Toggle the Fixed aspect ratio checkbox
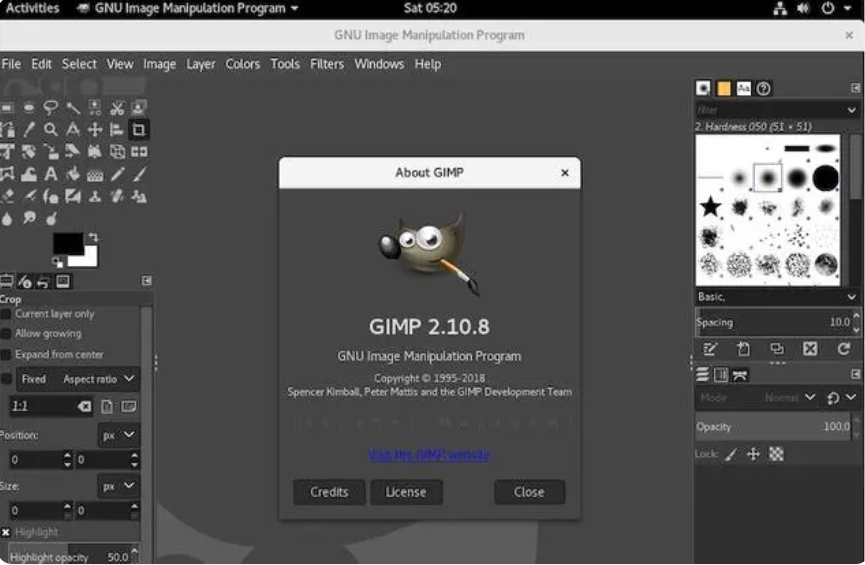Image resolution: width=865 pixels, height=565 pixels. 6,379
